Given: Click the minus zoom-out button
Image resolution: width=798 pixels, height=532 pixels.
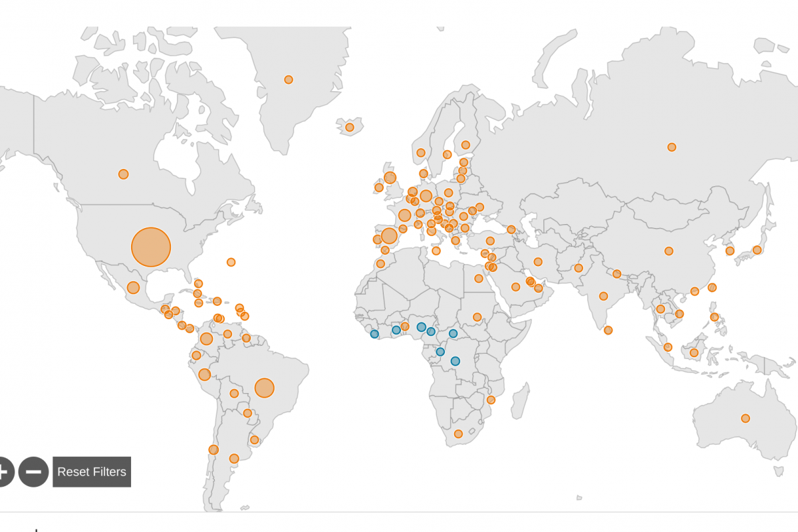Looking at the screenshot, I should pos(33,471).
